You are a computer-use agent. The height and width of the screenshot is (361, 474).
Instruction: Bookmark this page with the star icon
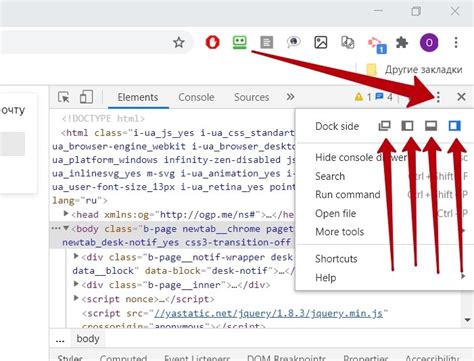pos(179,42)
